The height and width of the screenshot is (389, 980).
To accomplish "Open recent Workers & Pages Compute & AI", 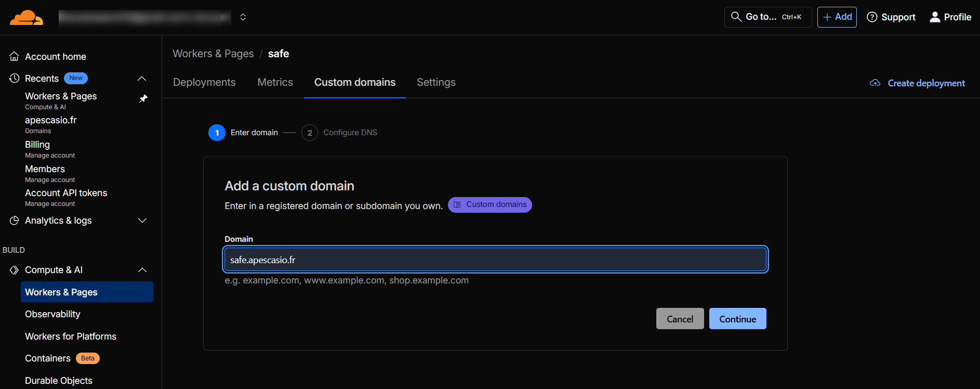I will [x=61, y=101].
